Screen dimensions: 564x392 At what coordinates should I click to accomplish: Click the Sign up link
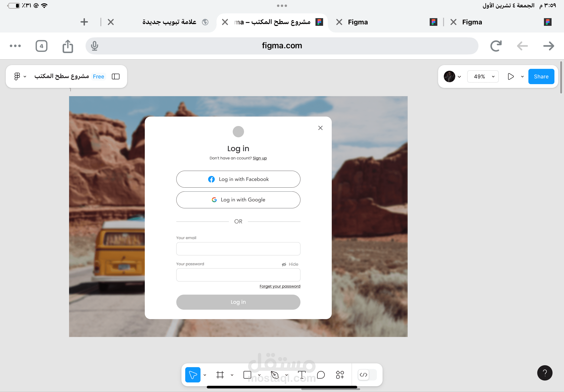(x=260, y=158)
